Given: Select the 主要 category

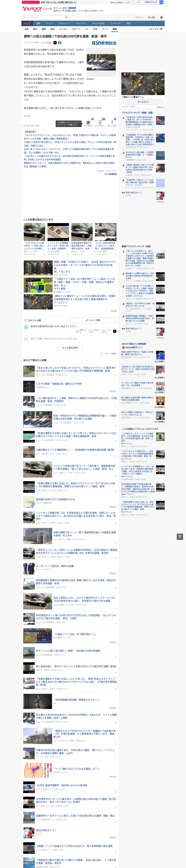Looking at the screenshot, I should (26, 29).
